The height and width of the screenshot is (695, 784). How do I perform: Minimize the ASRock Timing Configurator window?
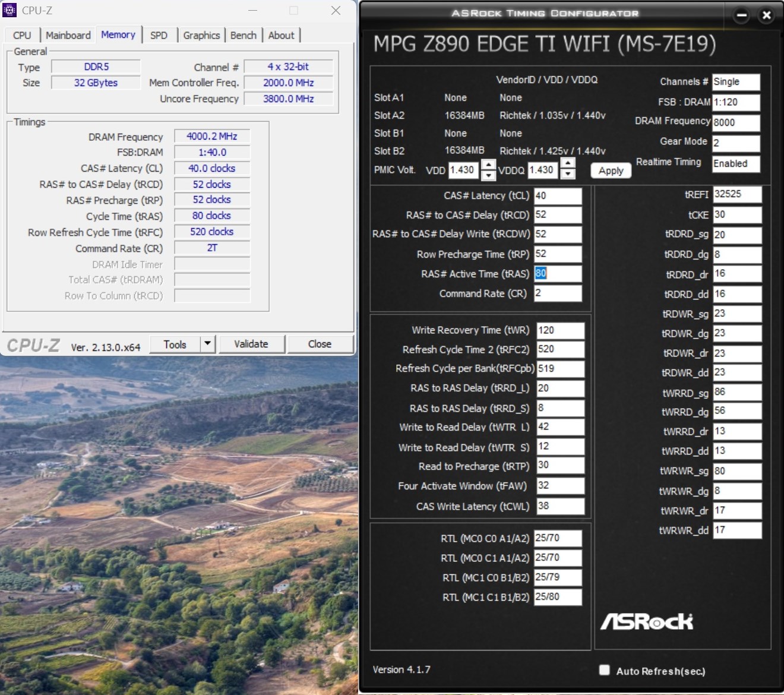(741, 15)
